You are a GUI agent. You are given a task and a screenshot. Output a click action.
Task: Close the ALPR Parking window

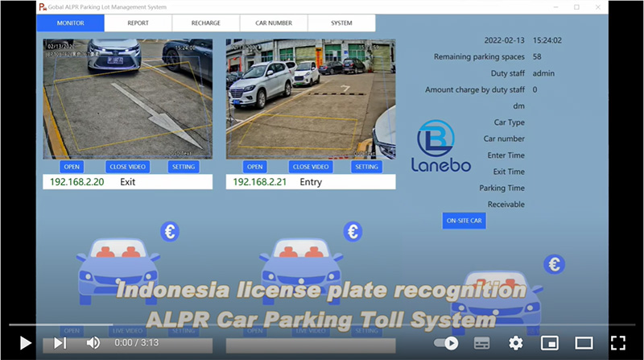(x=598, y=7)
